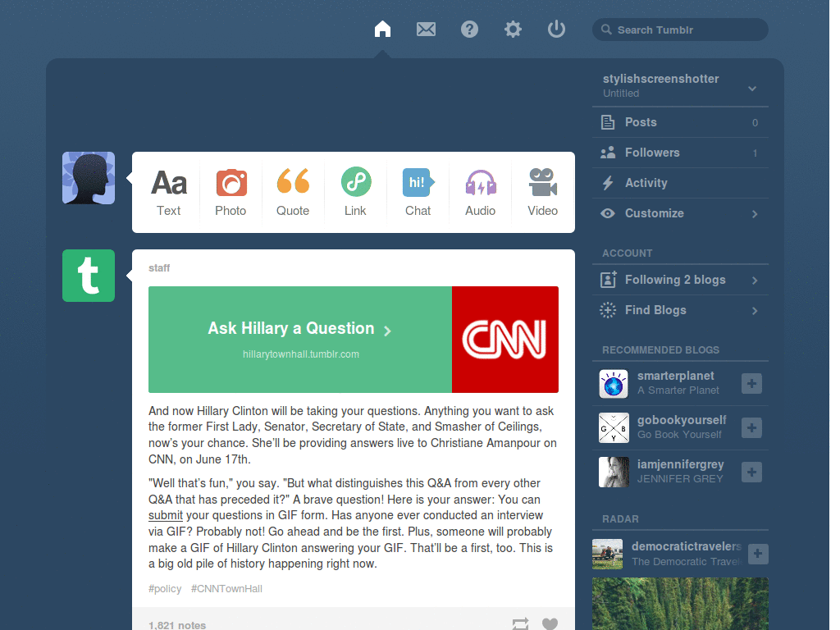Create a new Quote post
This screenshot has height=630, width=840.
[293, 192]
